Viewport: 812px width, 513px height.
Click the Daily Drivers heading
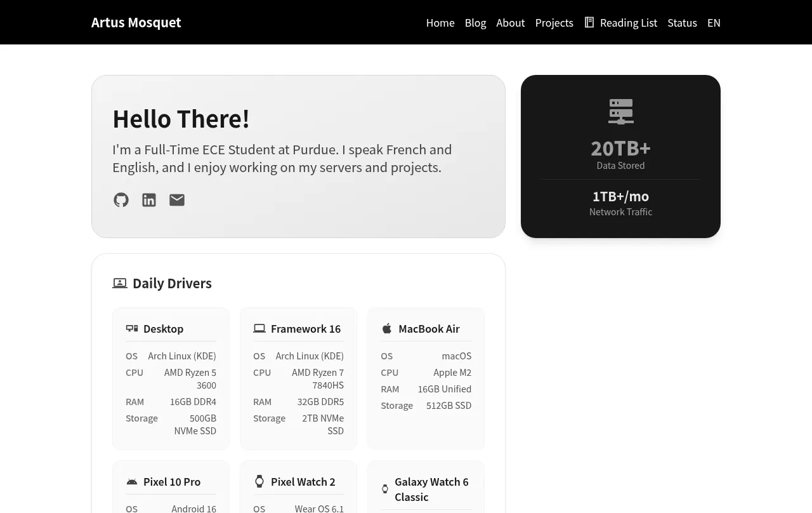tap(172, 283)
